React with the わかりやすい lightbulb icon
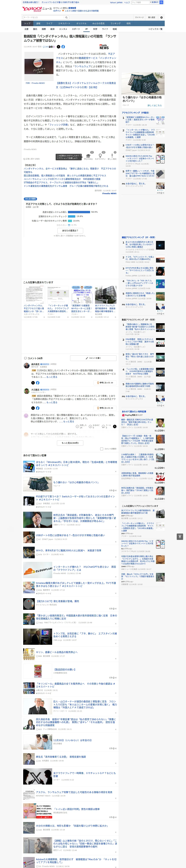 pyautogui.click(x=100, y=156)
